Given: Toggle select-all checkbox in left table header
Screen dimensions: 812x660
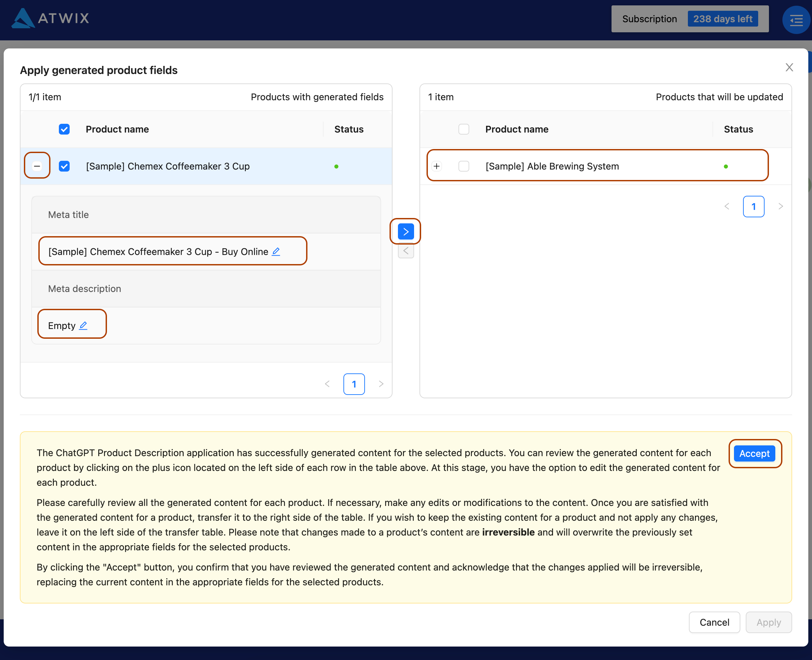Looking at the screenshot, I should pos(64,129).
